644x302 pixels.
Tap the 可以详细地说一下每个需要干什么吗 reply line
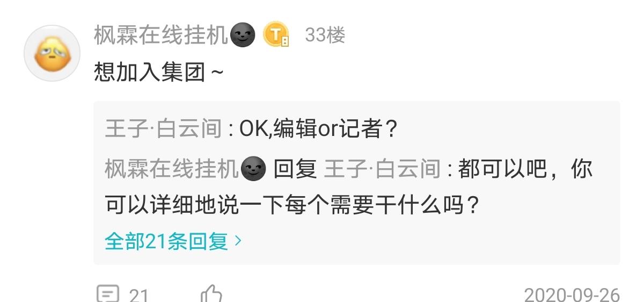[291, 205]
